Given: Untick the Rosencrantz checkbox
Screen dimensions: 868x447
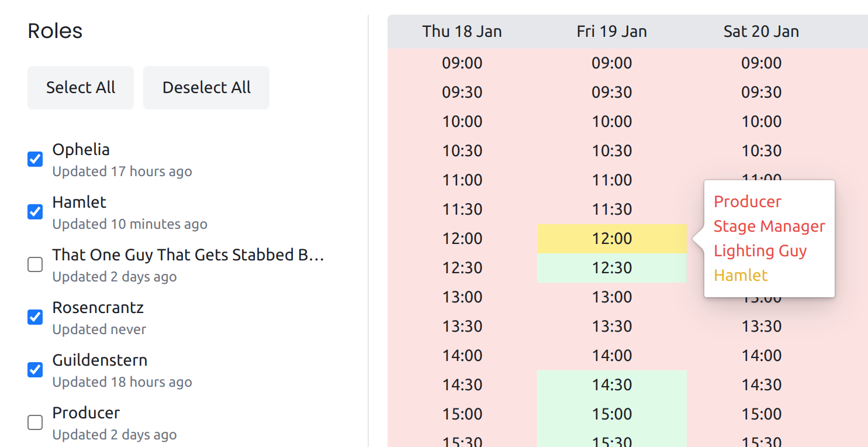Looking at the screenshot, I should click(35, 317).
